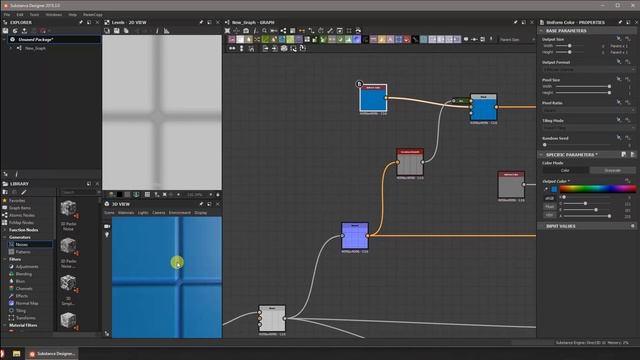Open the Materials menu in 3D View
This screenshot has width=640, height=360.
pos(126,213)
